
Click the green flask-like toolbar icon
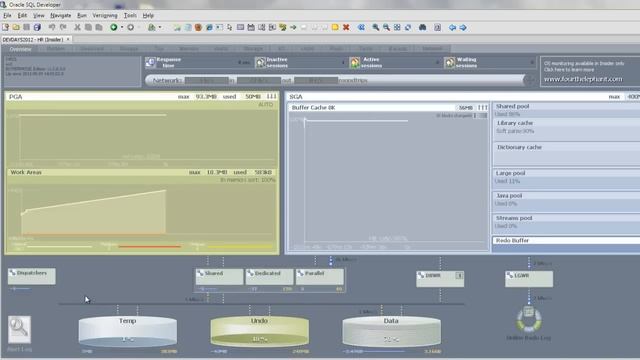click(152, 27)
